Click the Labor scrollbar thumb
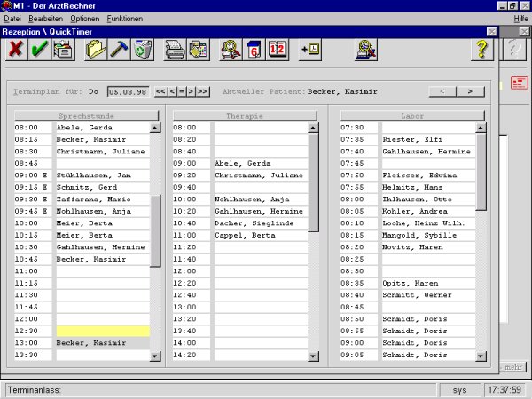The width and height of the screenshot is (532, 399). coord(481,172)
